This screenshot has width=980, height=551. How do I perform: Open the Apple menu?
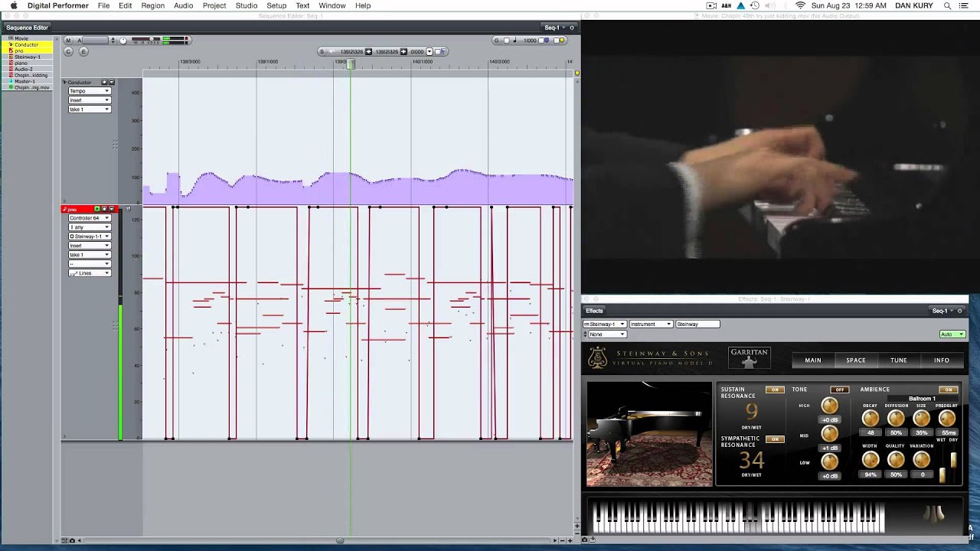[13, 5]
